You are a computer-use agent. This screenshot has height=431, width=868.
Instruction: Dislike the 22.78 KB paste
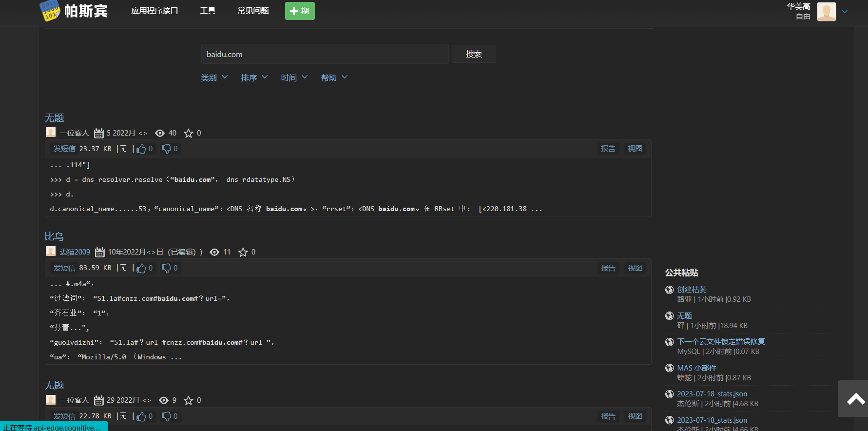(x=167, y=416)
